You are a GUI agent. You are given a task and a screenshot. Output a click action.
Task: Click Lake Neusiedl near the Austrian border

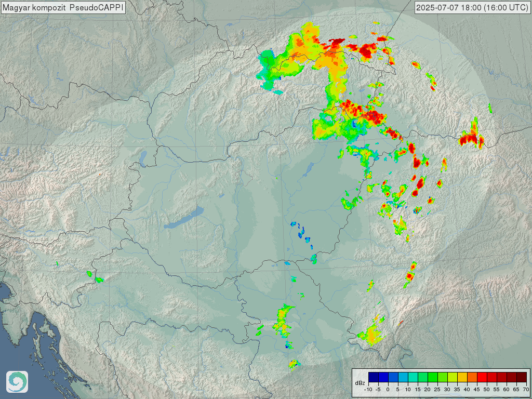pos(143,159)
